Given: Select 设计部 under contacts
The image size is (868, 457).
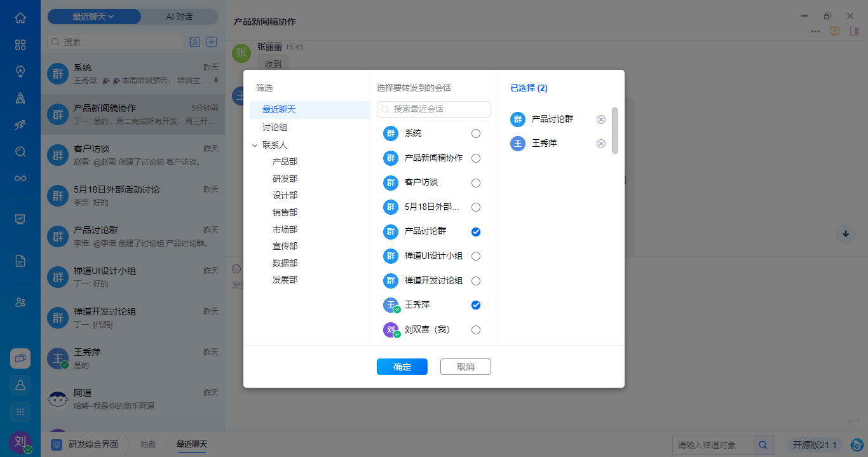Looking at the screenshot, I should coord(285,196).
